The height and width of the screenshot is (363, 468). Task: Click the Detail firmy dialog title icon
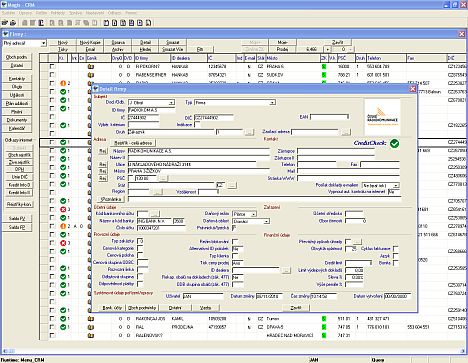96,89
